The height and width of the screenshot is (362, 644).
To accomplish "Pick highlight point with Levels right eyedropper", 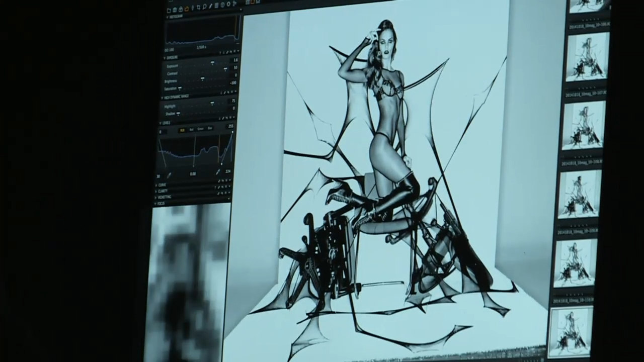I will (218, 171).
